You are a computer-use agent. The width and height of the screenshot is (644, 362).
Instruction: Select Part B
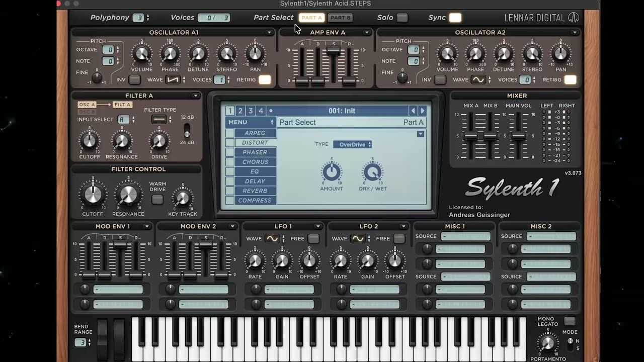click(341, 18)
